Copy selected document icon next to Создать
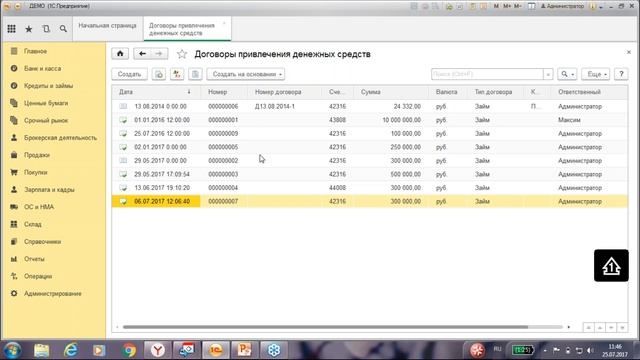The height and width of the screenshot is (360, 640). [x=159, y=74]
